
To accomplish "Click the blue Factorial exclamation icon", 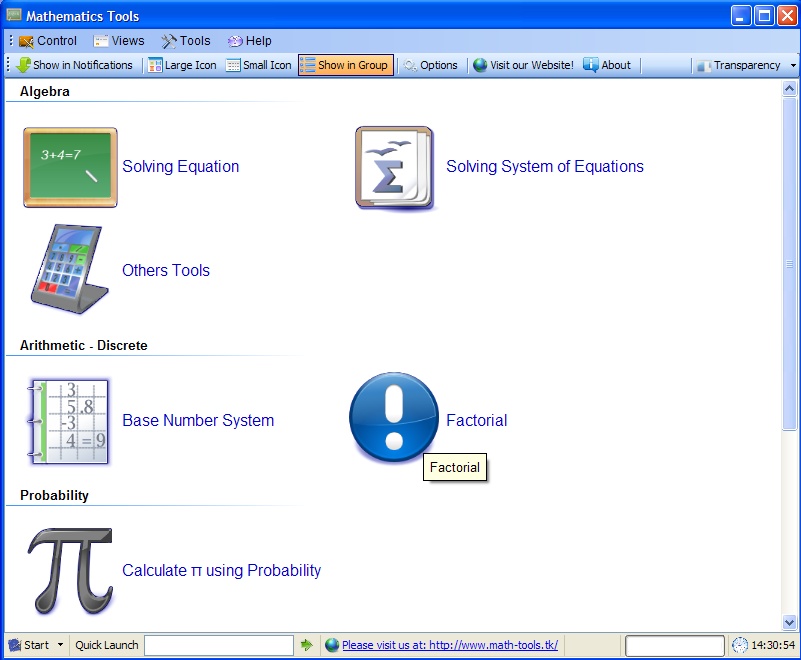I will [394, 419].
